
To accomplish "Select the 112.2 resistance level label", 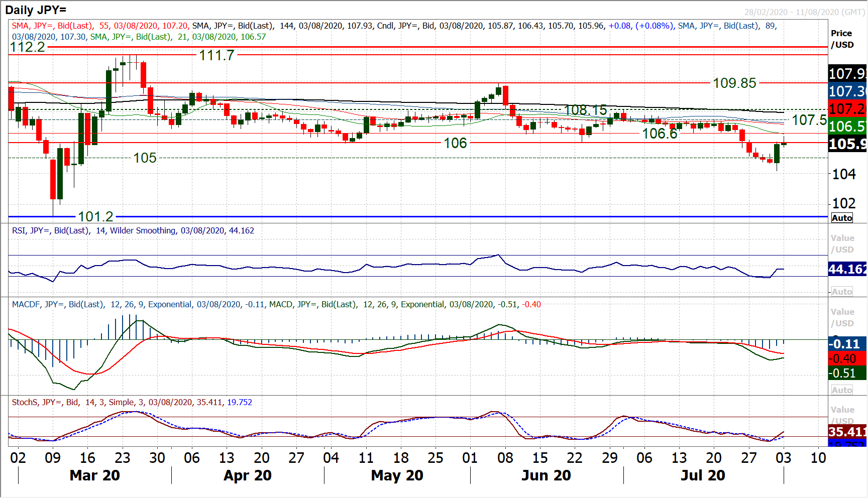I will coord(28,47).
